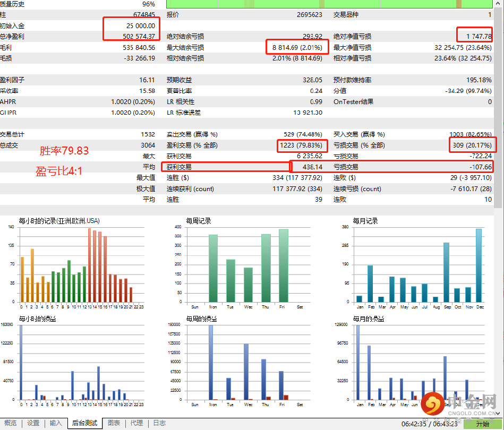The image size is (504, 430).
Task: Click the average loss trade value -107.66
Action: 481,167
